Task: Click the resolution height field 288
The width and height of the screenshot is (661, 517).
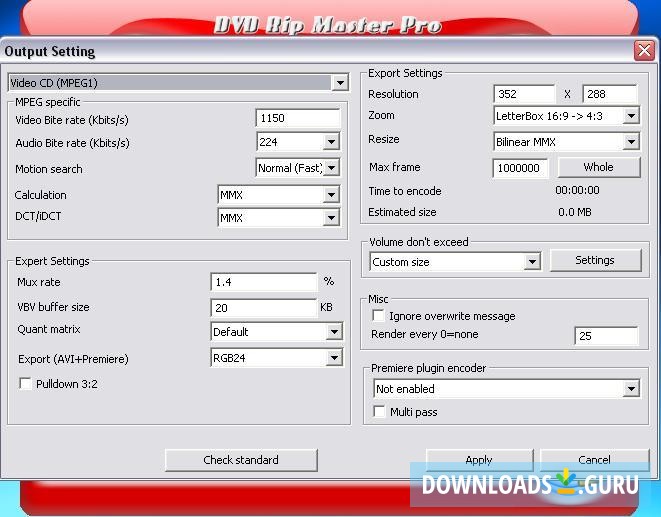Action: point(610,94)
